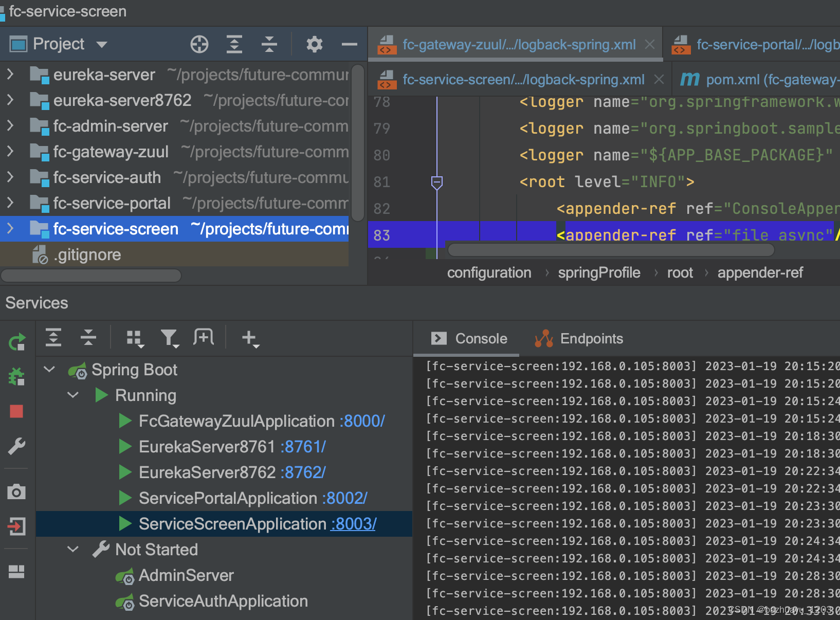Click the editor horizontal scrollbar
The image size is (840, 620).
click(x=611, y=250)
